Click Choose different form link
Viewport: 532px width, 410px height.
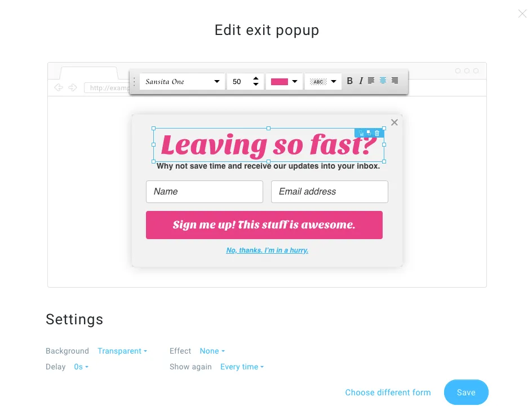click(x=388, y=393)
